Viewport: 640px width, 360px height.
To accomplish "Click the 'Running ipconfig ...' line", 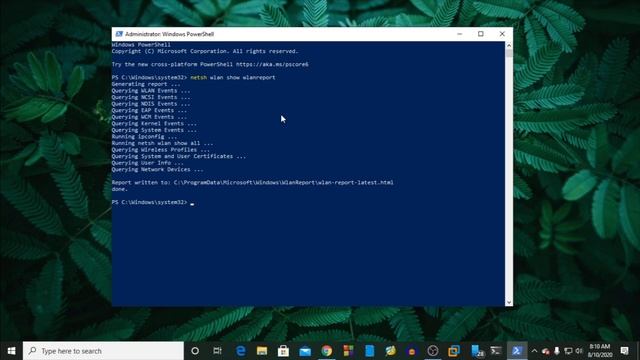I will coord(144,137).
